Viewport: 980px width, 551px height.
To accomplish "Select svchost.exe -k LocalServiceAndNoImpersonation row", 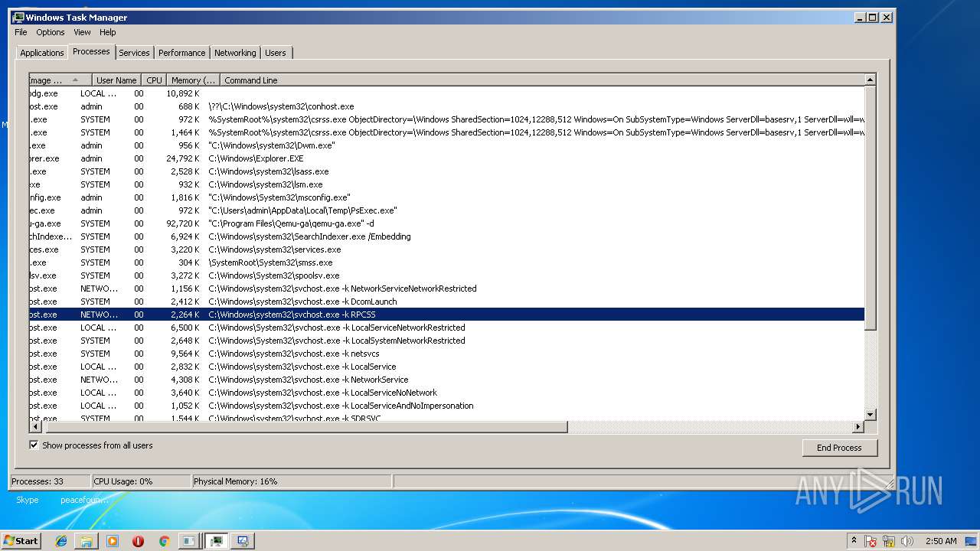I will coord(446,406).
